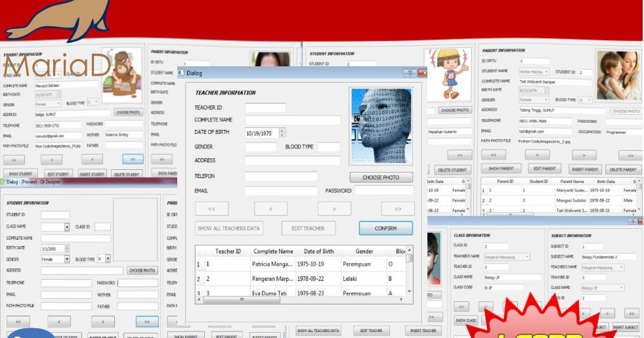The height and width of the screenshot is (338, 644).
Task: Click the Show Class button
Action: [x=466, y=320]
